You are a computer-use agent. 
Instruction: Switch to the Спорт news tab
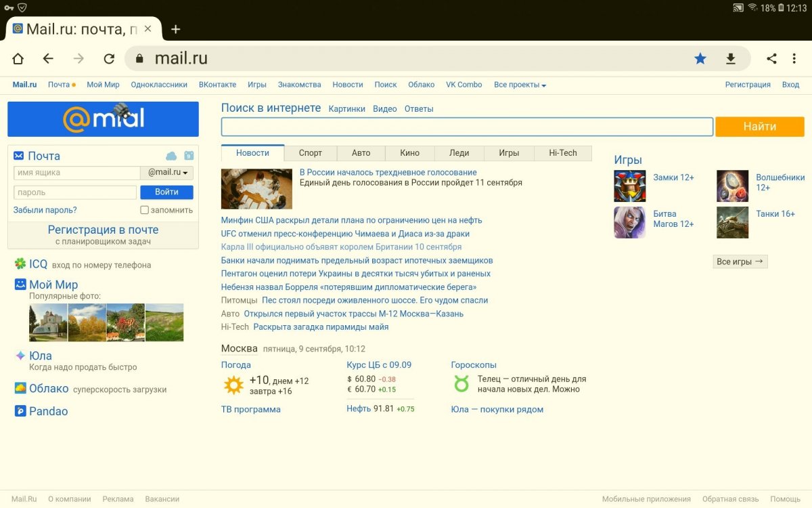310,153
